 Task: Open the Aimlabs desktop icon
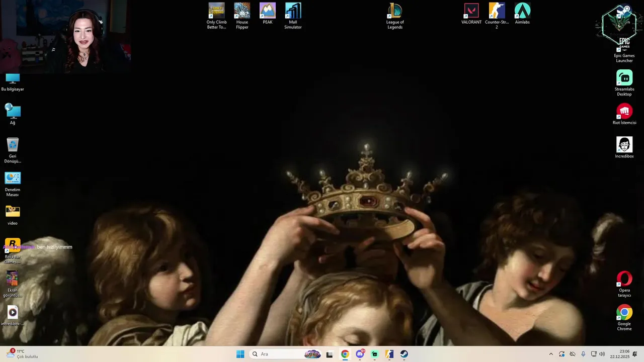coord(522,14)
